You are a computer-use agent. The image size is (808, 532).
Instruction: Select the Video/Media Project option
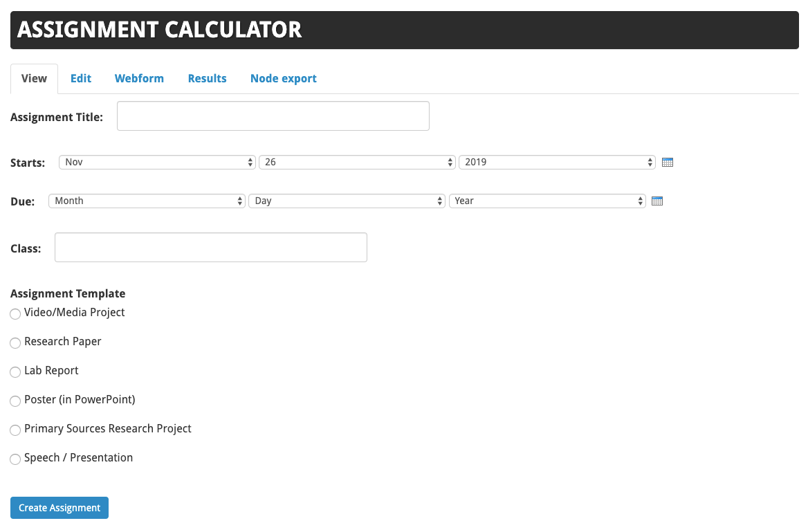[x=15, y=313]
